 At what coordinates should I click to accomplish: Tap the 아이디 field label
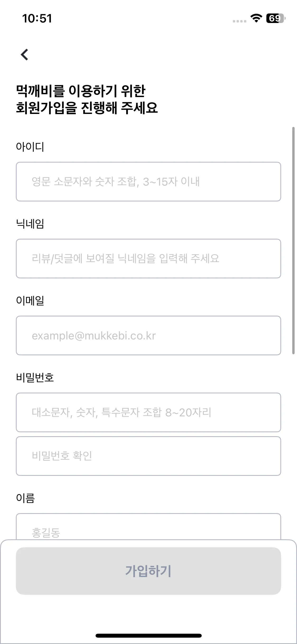(30, 147)
